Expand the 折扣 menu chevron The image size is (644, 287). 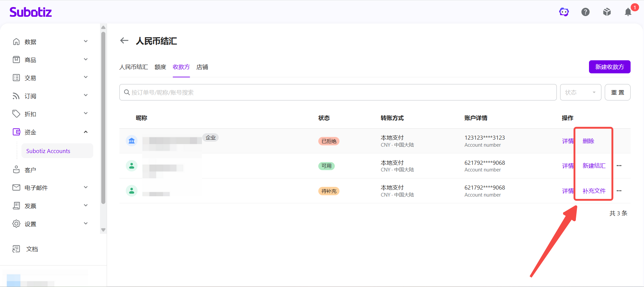[x=86, y=113]
